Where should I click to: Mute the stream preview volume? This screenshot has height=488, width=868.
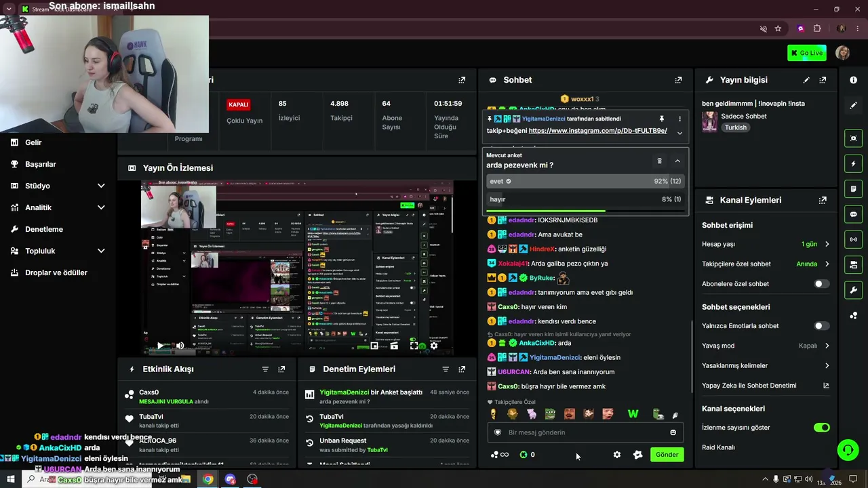[x=180, y=346]
